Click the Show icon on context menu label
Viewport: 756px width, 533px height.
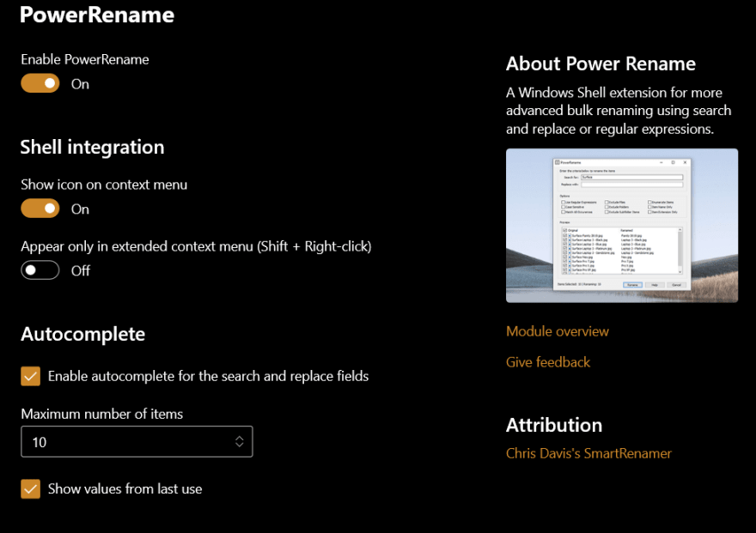pyautogui.click(x=104, y=185)
